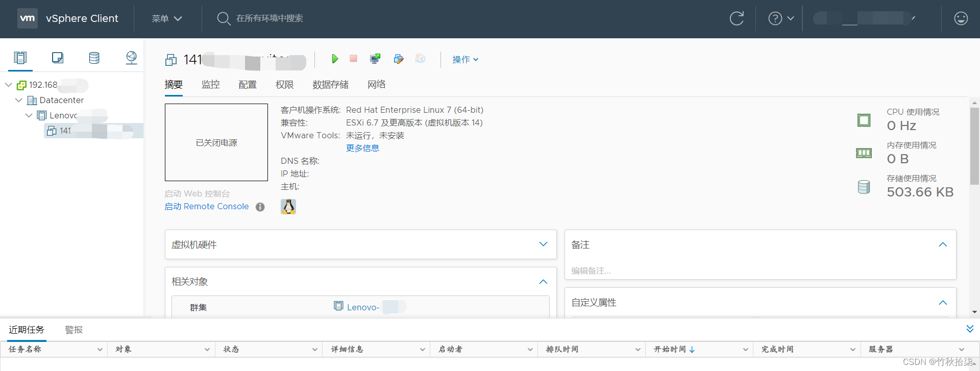Switch to the 数据存储 tab
This screenshot has height=371, width=980.
[x=330, y=85]
